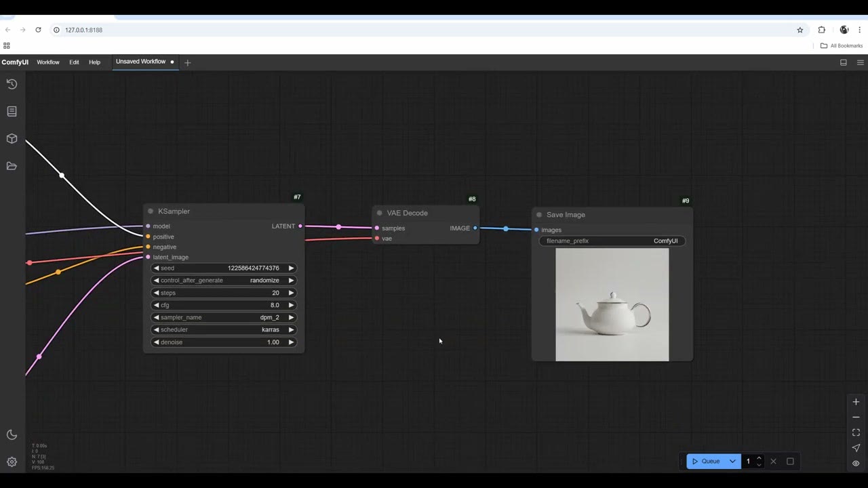This screenshot has width=868, height=488.
Task: Zoom in on the canvas
Action: 856,402
